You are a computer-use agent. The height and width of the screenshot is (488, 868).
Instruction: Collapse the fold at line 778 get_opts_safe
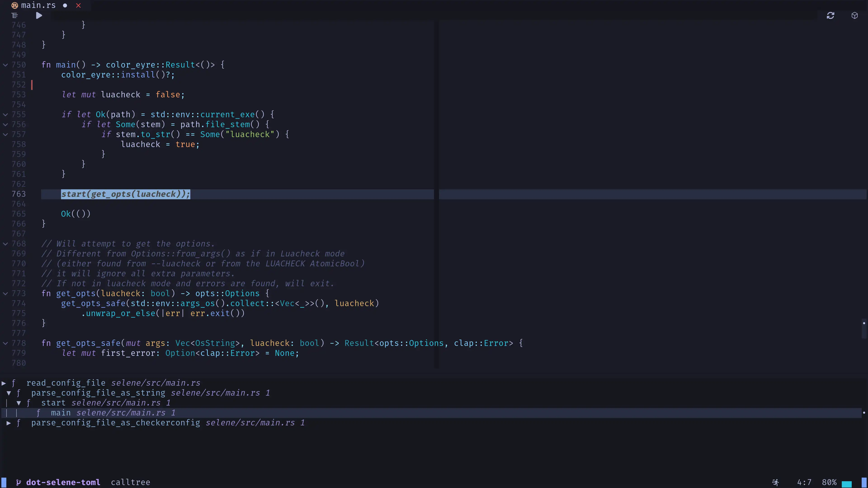click(5, 343)
